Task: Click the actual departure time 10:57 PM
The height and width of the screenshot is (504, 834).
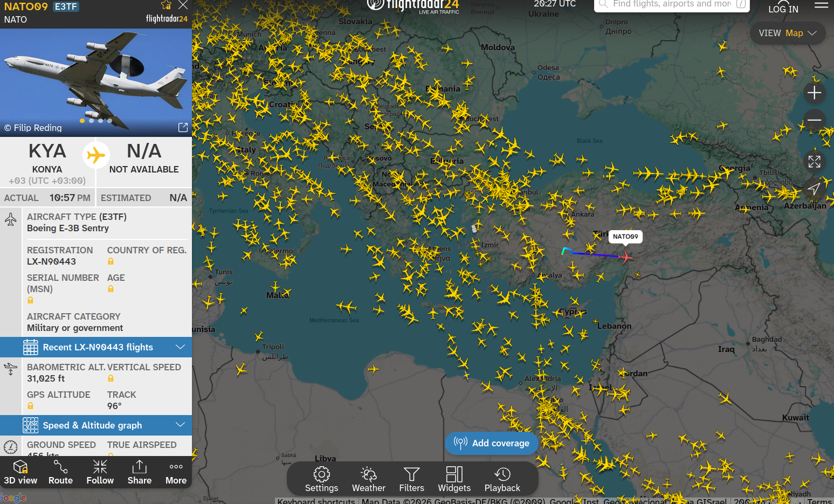Action: pos(70,198)
